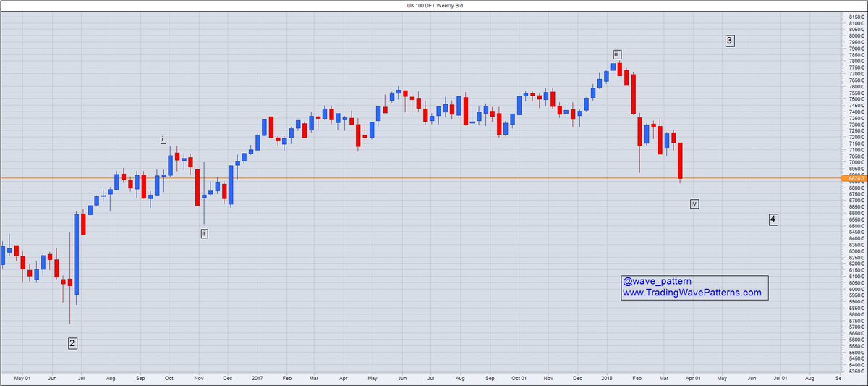Click the 'Apr 01' date axis label
Image resolution: width=868 pixels, height=386 pixels.
[x=692, y=378]
